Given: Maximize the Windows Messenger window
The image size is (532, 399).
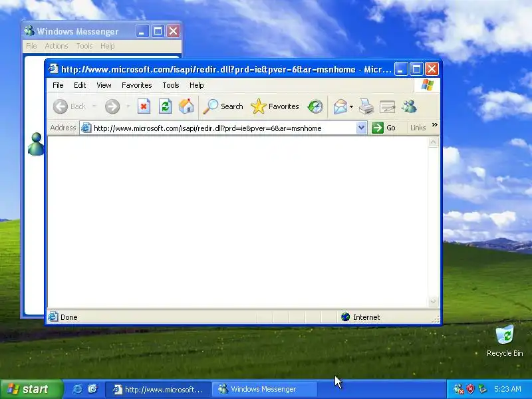Looking at the screenshot, I should [x=158, y=31].
